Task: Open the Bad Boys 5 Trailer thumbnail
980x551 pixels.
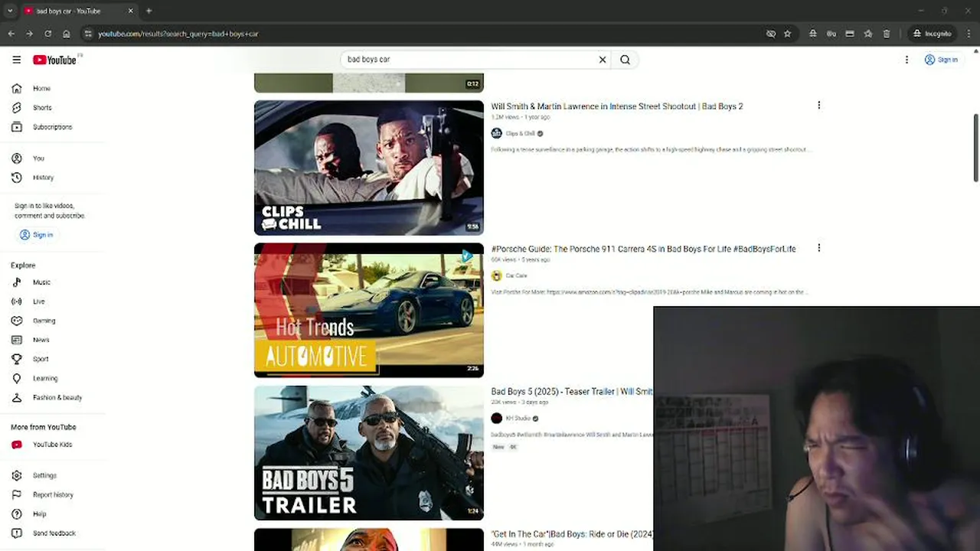Action: (369, 453)
